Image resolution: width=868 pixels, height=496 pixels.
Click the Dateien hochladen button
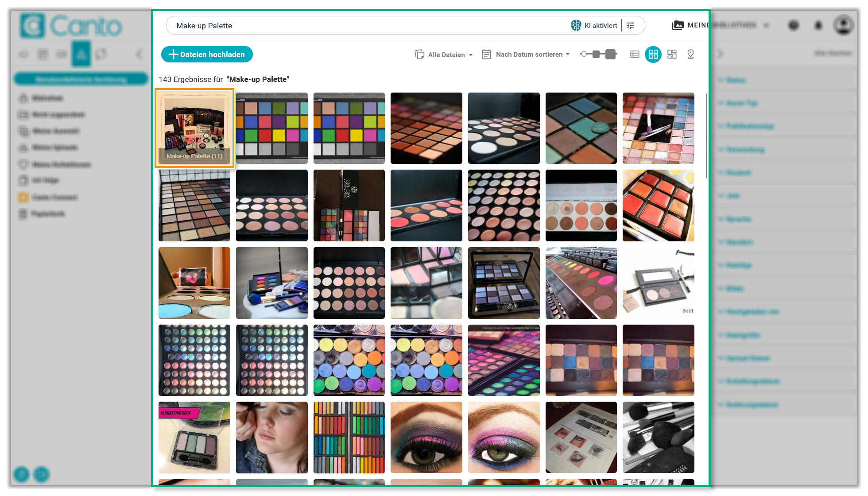pos(207,54)
